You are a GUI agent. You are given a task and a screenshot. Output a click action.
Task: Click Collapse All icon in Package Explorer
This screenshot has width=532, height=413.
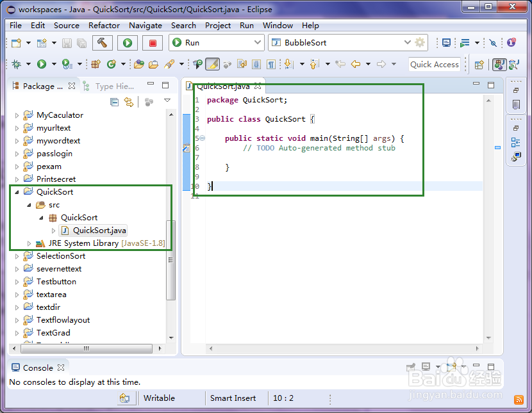114,102
